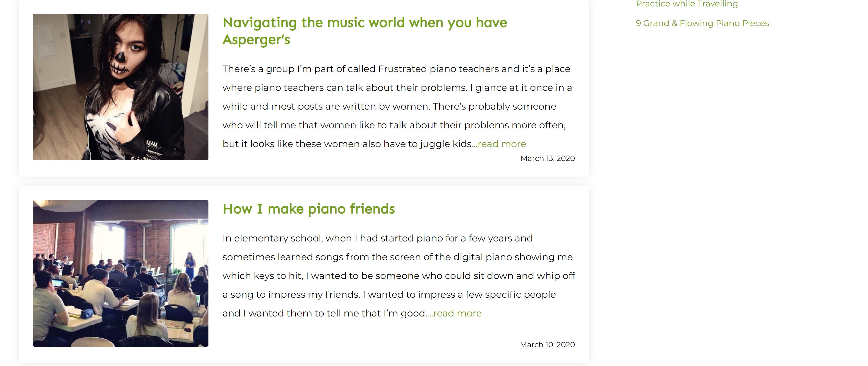Click the skeleton makeup post thumbnail
868x366 pixels.
[120, 87]
